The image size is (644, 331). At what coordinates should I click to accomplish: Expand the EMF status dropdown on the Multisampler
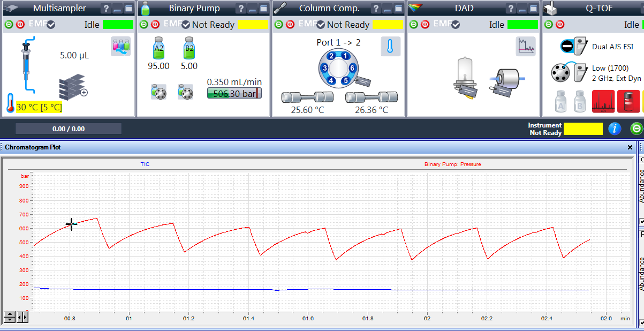[x=51, y=24]
